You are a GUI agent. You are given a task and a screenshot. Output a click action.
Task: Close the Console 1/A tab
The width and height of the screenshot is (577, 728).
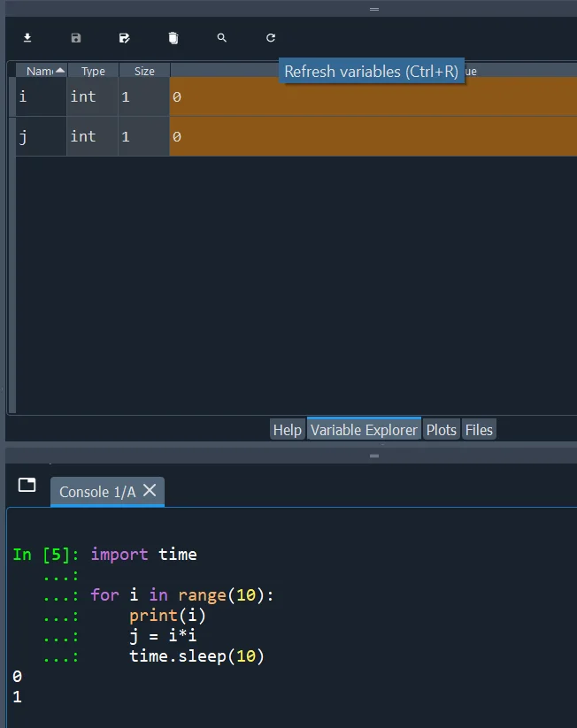(x=150, y=490)
